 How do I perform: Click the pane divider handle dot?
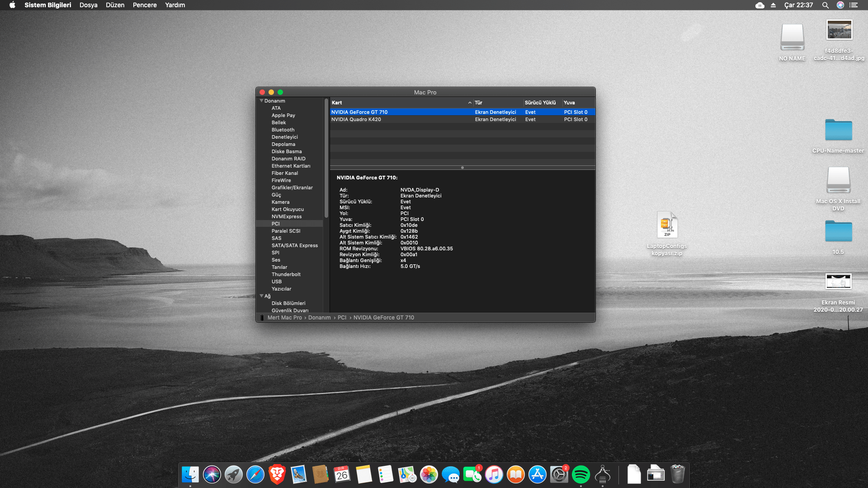tap(462, 168)
